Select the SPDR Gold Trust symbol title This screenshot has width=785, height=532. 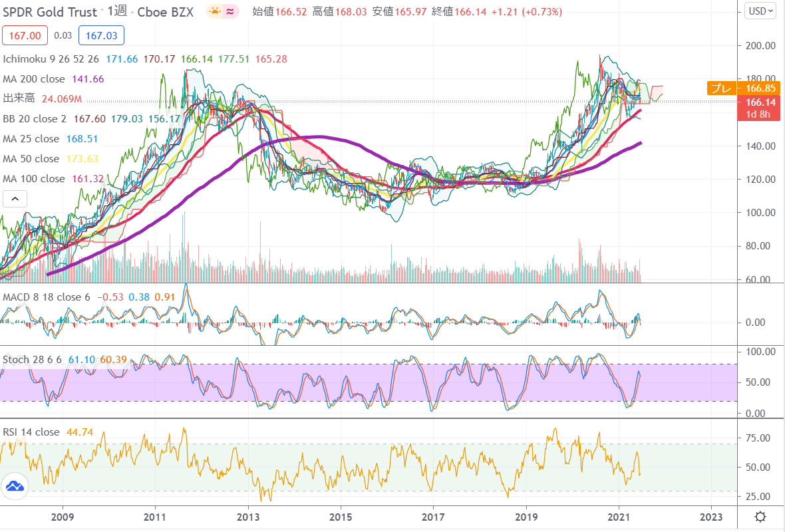pos(50,12)
